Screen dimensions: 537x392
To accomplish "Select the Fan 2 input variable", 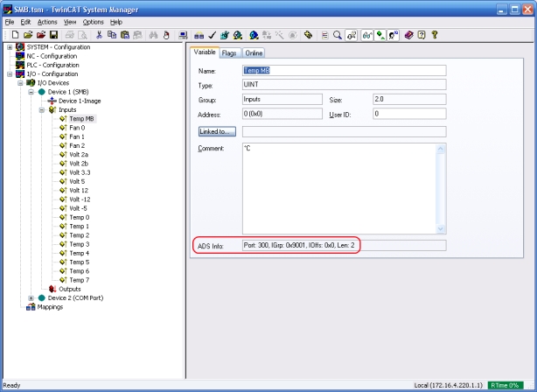I will tap(77, 145).
